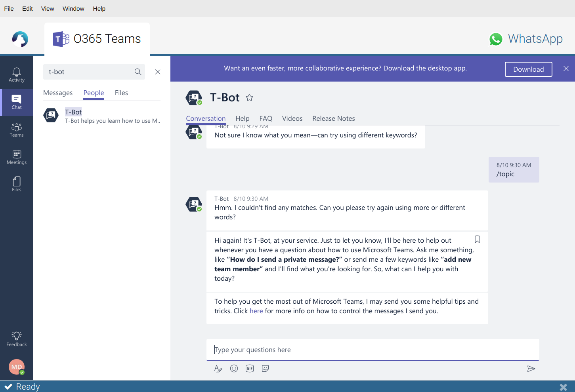
Task: Open the Files section in sidebar
Action: [17, 185]
